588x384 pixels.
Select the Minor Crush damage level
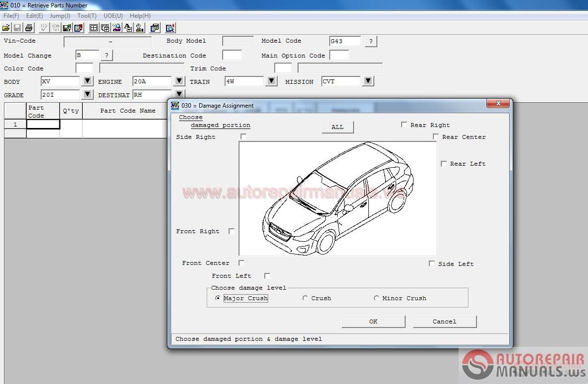376,298
